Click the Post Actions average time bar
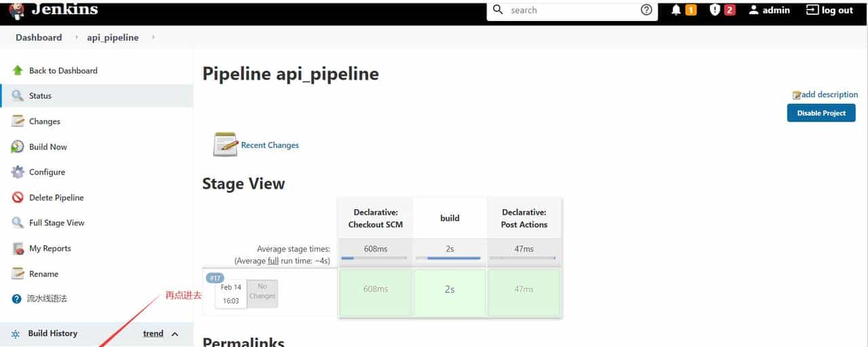Image resolution: width=868 pixels, height=347 pixels. tap(523, 258)
